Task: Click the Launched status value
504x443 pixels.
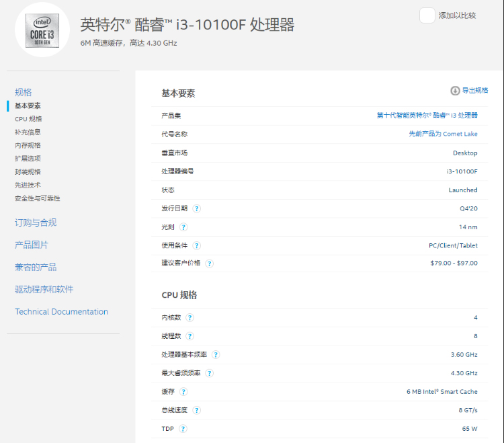Action: tap(463, 190)
